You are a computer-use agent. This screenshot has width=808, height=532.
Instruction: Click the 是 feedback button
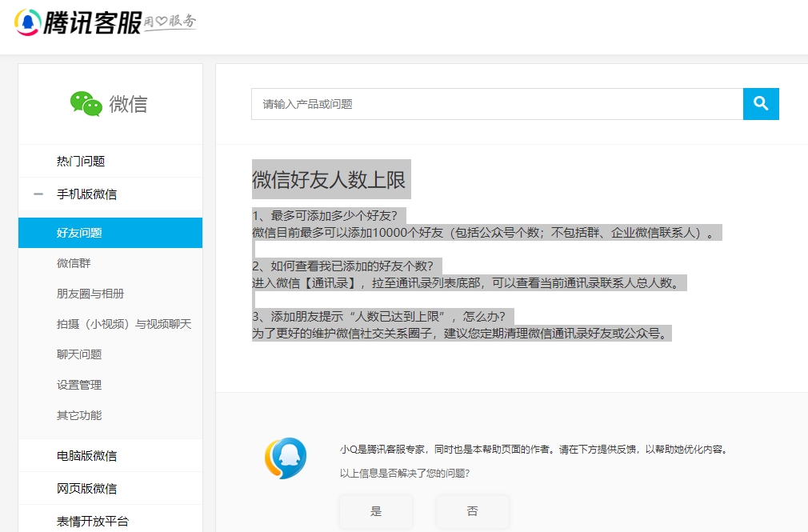(376, 511)
